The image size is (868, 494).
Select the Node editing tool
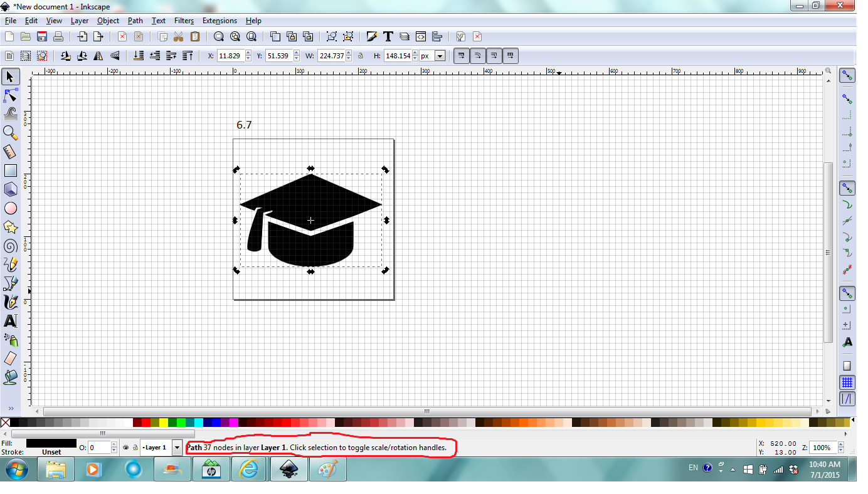coord(10,95)
